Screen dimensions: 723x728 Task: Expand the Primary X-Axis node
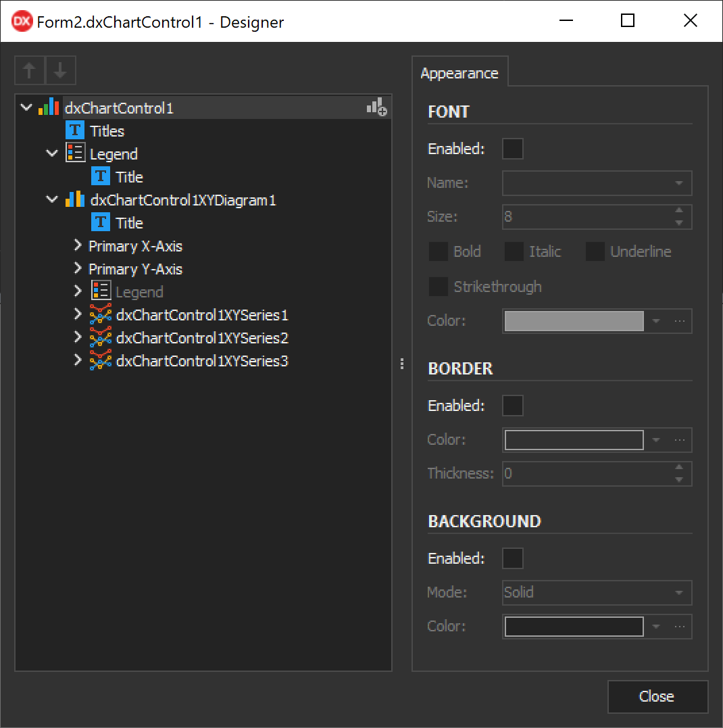(x=78, y=246)
